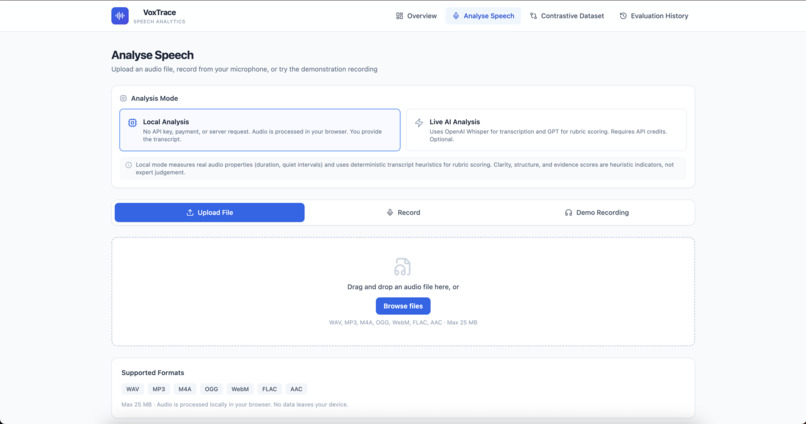Click the SPEECH ANALYTICS subtitle
The width and height of the screenshot is (806, 424).
click(159, 22)
